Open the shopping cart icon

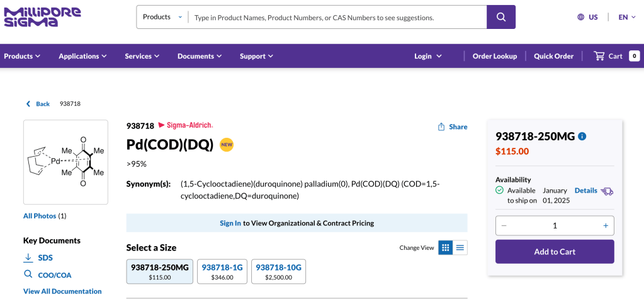coord(599,56)
